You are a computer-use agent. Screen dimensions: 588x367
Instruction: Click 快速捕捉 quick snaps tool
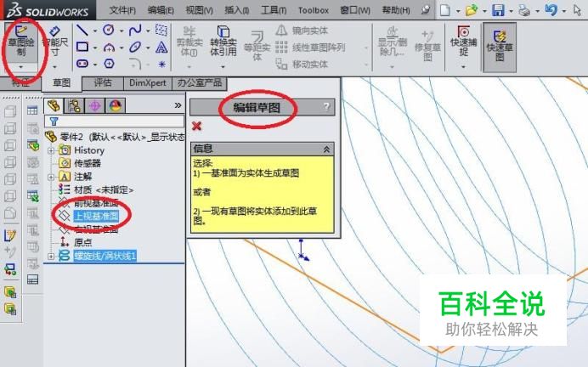click(464, 41)
